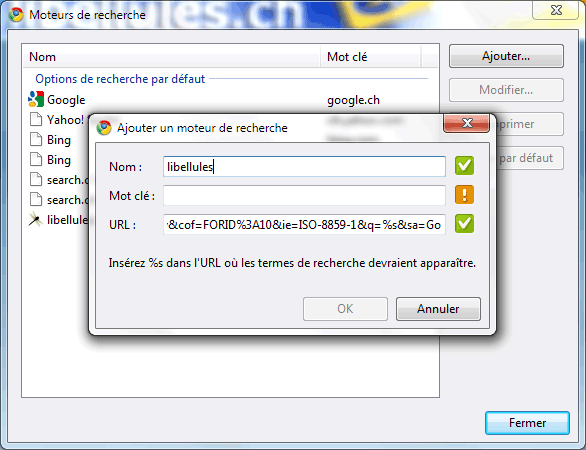Screen dimensions: 586x450
Task: Click the first Bing page icon
Action: pos(36,139)
